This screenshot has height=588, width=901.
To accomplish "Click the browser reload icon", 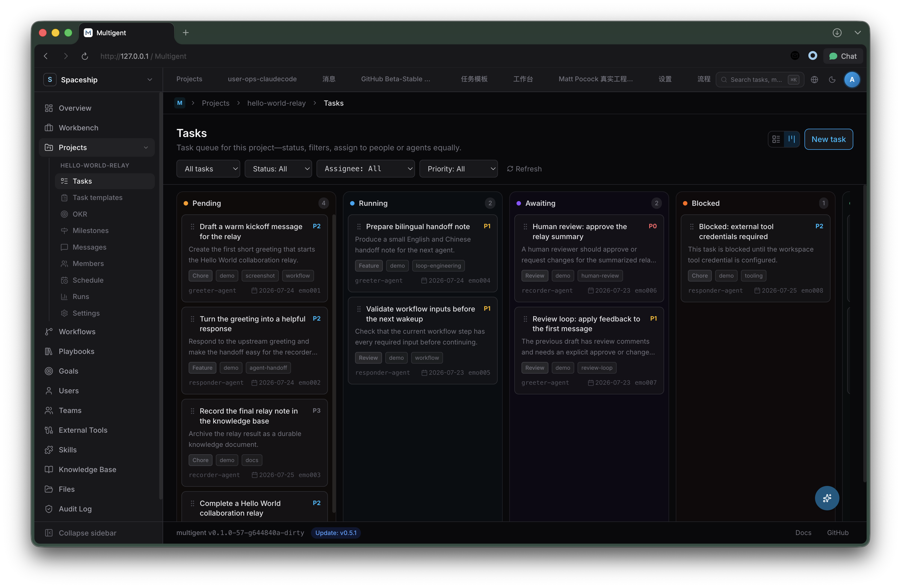I will [x=85, y=56].
